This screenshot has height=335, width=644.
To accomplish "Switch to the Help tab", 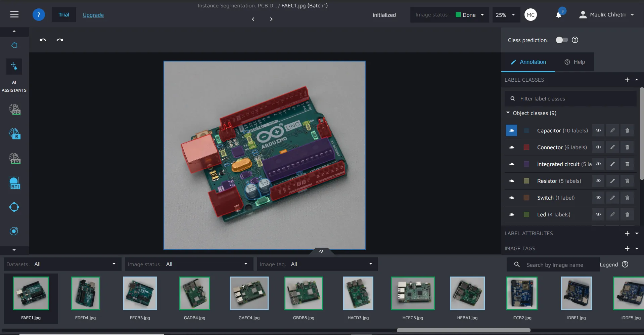I will pos(574,62).
